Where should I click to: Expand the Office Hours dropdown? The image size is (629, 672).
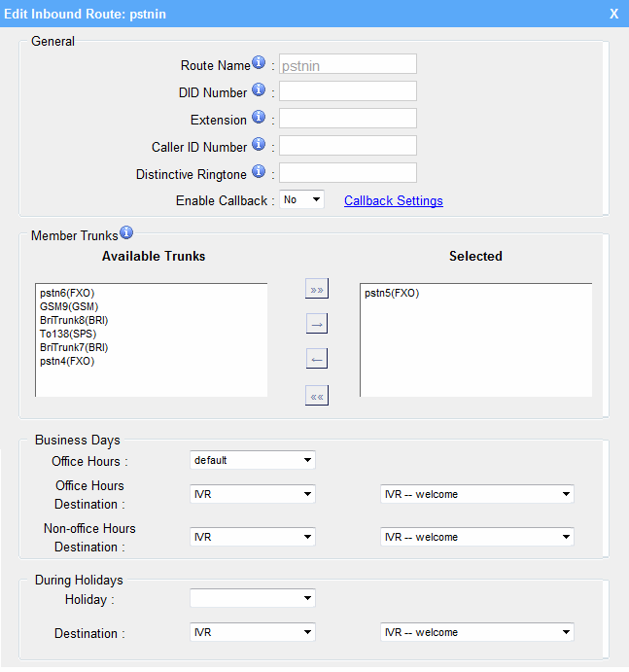(x=252, y=460)
